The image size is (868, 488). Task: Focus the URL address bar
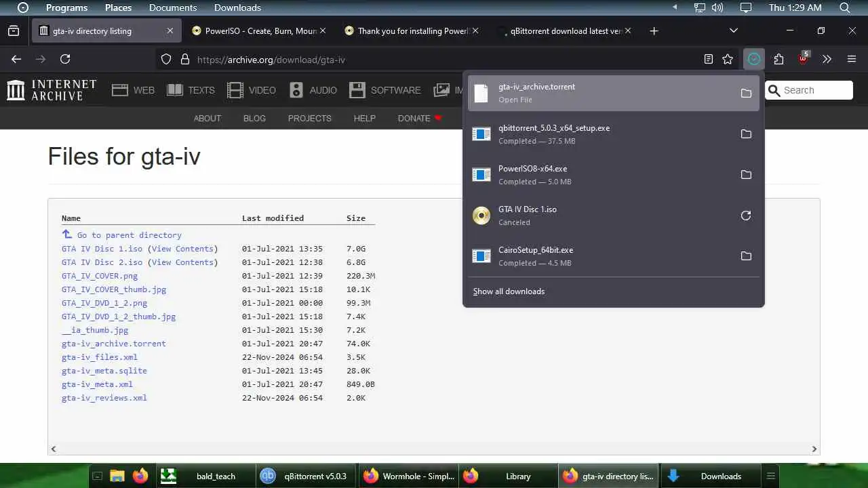427,60
